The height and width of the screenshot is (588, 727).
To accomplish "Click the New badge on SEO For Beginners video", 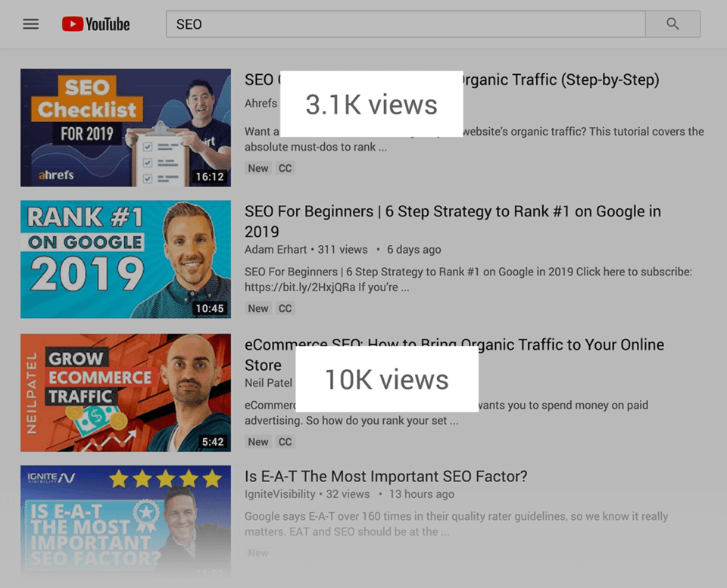I will pyautogui.click(x=257, y=308).
